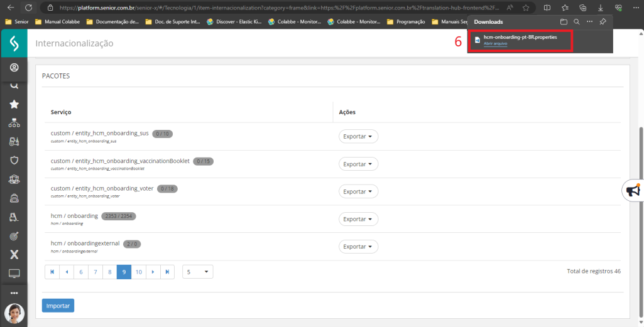Expand Exportar for hcm / onboardingexternal

[358, 247]
